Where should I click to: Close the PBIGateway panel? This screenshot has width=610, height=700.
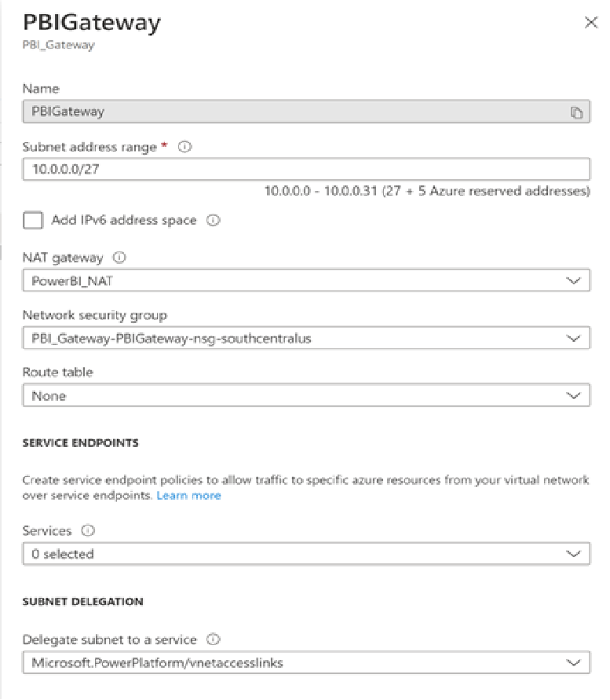[x=591, y=22]
